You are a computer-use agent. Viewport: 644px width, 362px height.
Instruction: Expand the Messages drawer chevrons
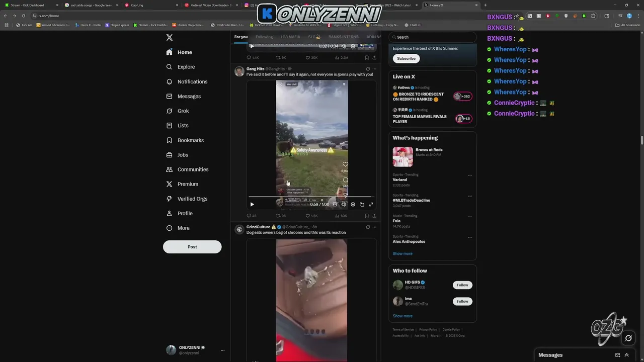[626, 355]
